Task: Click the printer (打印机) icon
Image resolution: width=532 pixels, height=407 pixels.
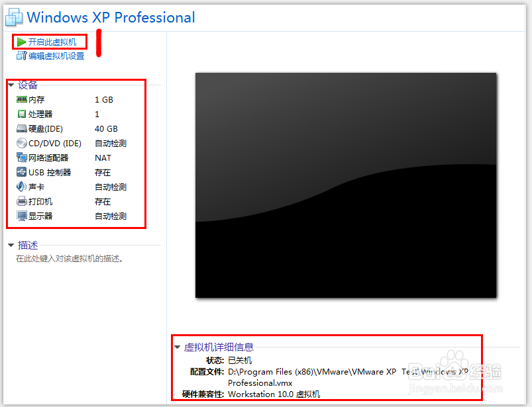Action: tap(21, 201)
